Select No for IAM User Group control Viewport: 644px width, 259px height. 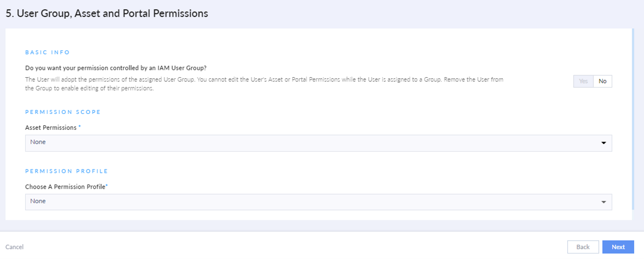click(x=602, y=81)
